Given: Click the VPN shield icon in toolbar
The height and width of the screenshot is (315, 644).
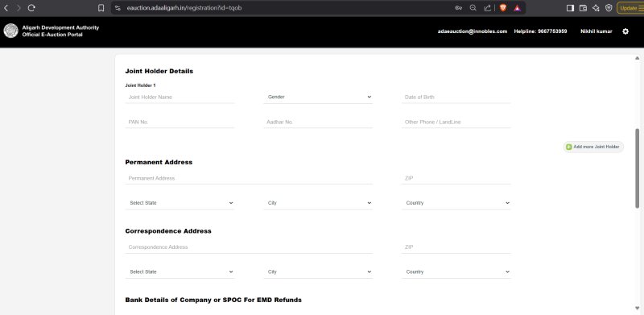Looking at the screenshot, I should point(609,8).
